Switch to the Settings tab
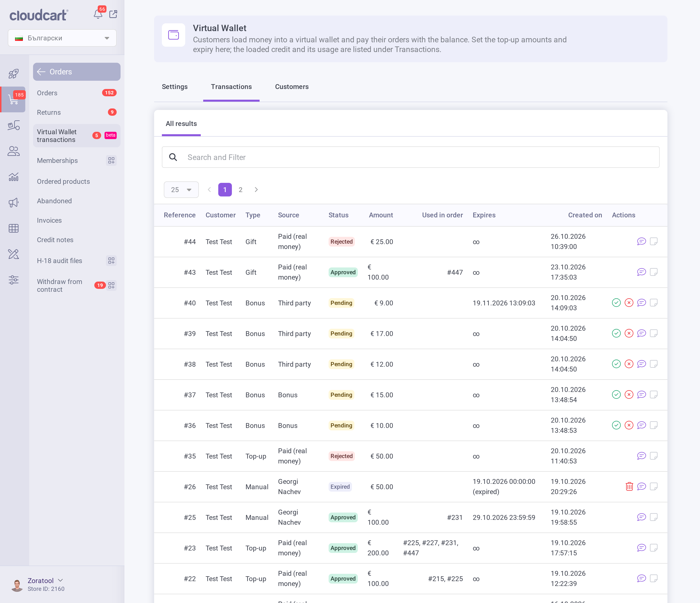Screen dimensions: 700x603 pyautogui.click(x=175, y=87)
